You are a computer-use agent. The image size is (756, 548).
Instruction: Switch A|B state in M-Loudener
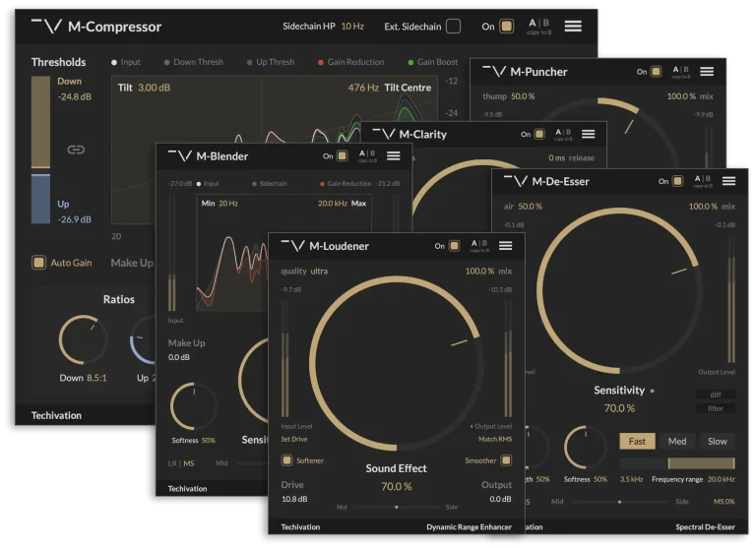click(x=478, y=246)
